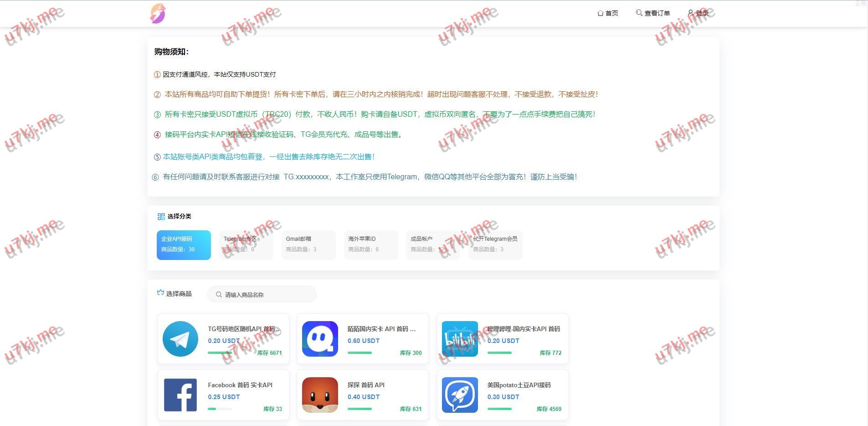Viewport: 868px width, 426px height.
Task: Click the home icon beside 首页
Action: pyautogui.click(x=600, y=13)
